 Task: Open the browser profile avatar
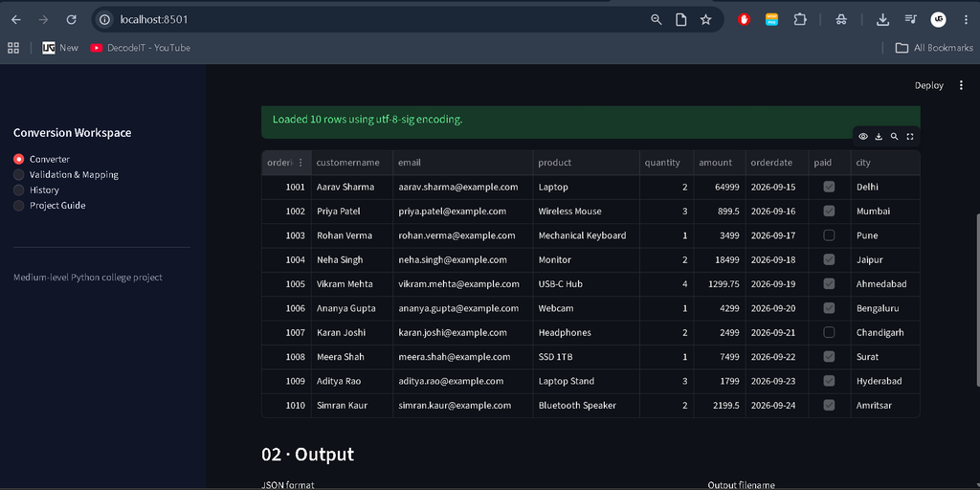(938, 19)
